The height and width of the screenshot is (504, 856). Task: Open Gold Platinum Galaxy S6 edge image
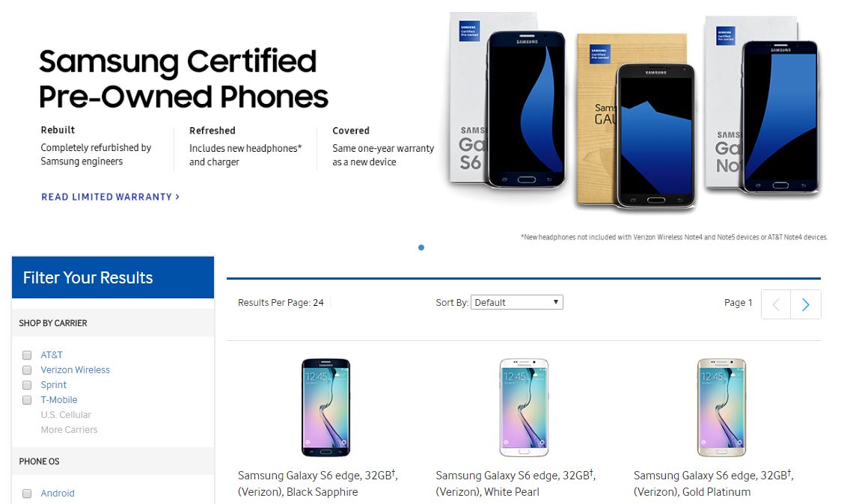[721, 408]
